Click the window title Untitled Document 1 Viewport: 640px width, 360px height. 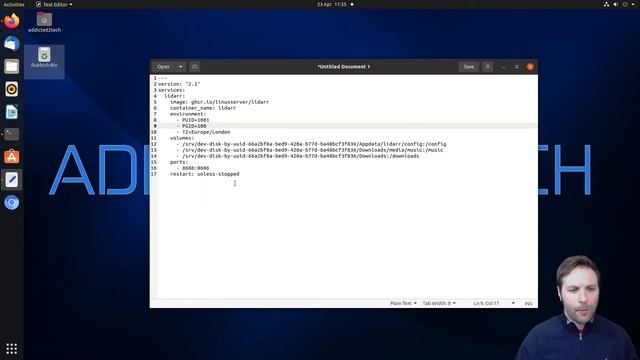click(x=344, y=67)
